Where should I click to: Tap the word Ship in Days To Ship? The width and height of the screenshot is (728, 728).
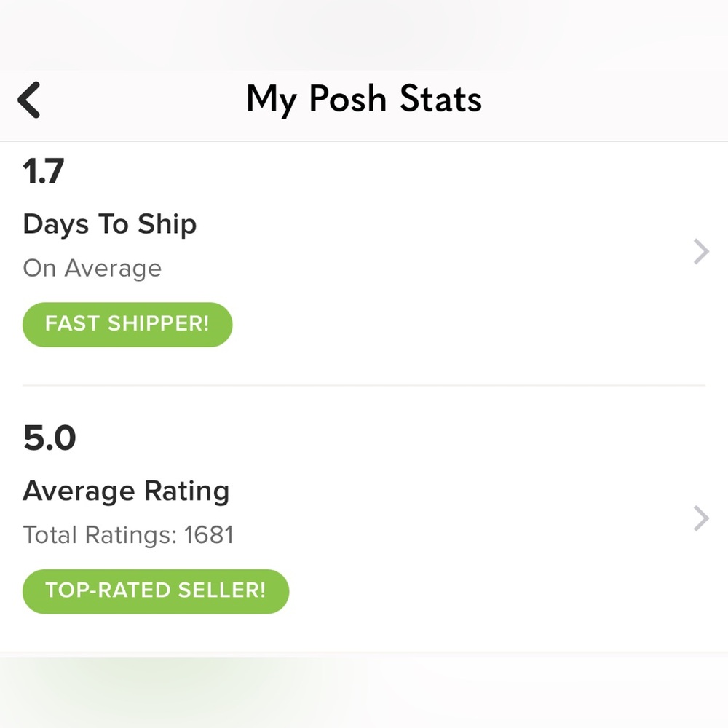click(x=167, y=224)
